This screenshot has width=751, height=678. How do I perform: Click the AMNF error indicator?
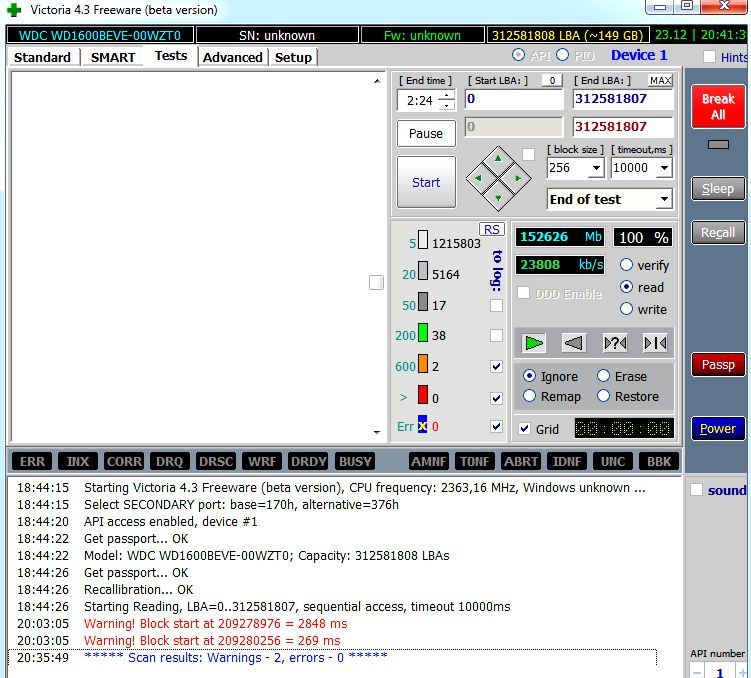click(x=429, y=462)
